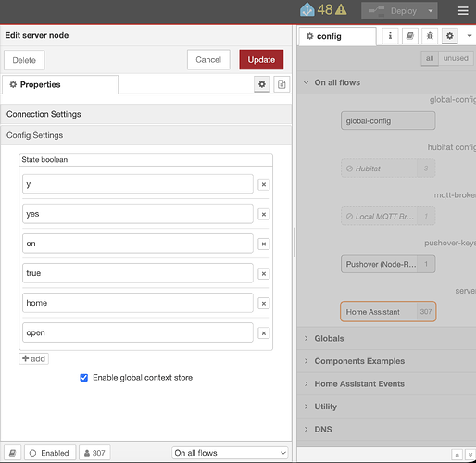
Task: Open the On all flows scope dropdown
Action: (230, 453)
